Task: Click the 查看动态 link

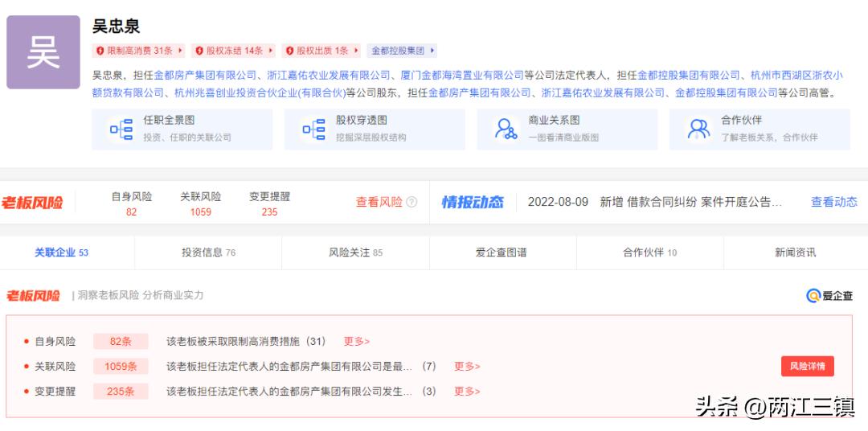Action: click(833, 202)
